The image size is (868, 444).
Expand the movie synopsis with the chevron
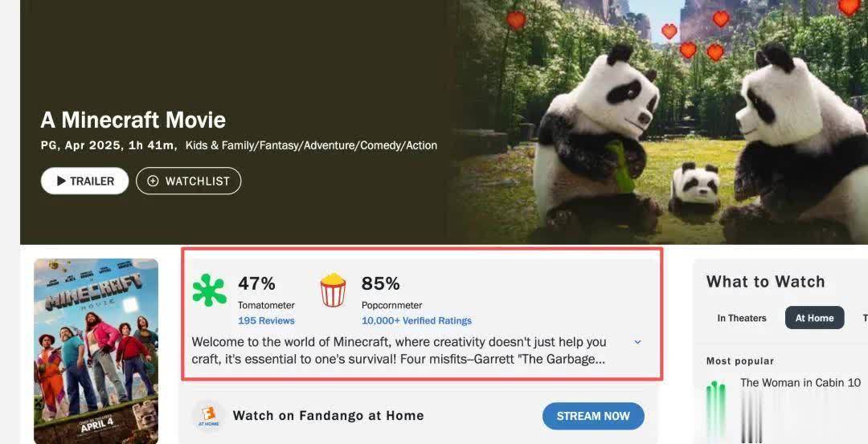637,342
